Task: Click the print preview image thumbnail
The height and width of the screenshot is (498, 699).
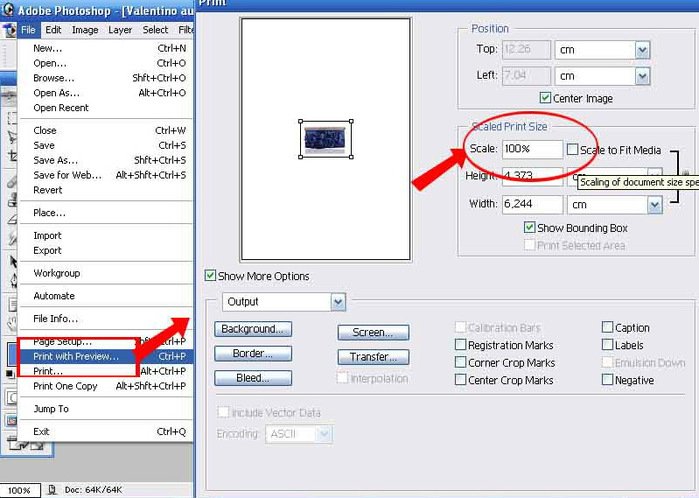Action: pos(325,139)
